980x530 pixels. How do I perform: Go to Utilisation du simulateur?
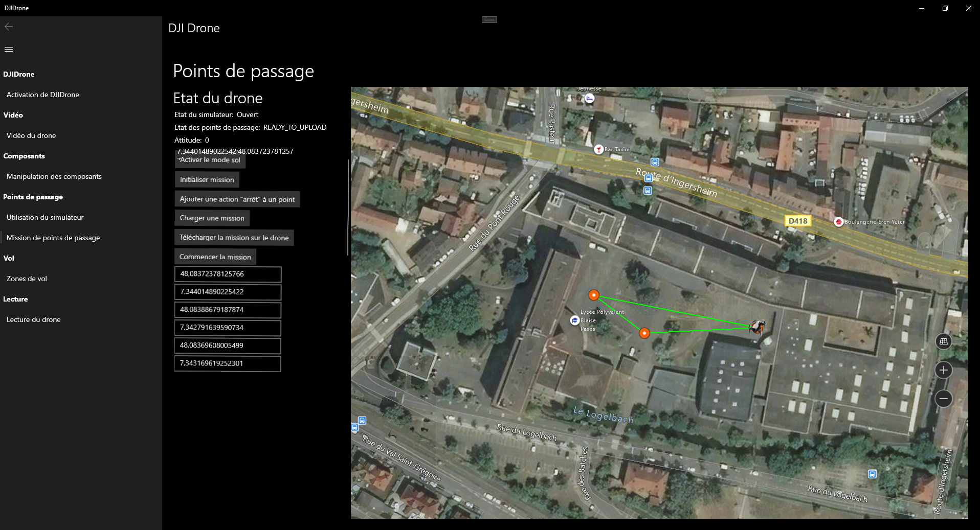[x=45, y=217]
